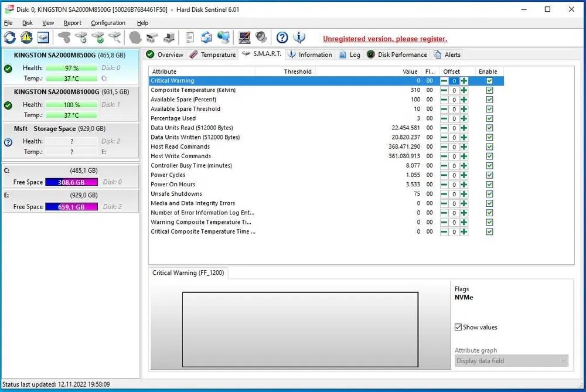Click the Offset column header

click(455, 71)
